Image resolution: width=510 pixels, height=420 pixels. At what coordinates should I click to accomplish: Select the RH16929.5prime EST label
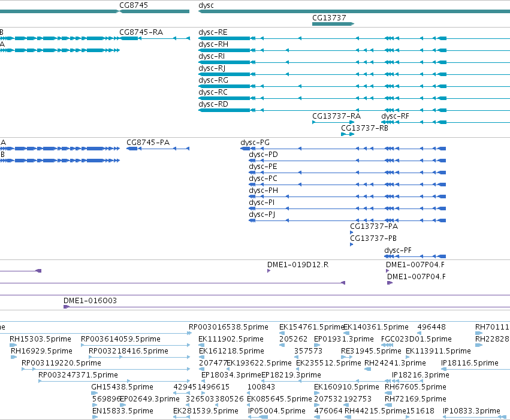pyautogui.click(x=41, y=351)
